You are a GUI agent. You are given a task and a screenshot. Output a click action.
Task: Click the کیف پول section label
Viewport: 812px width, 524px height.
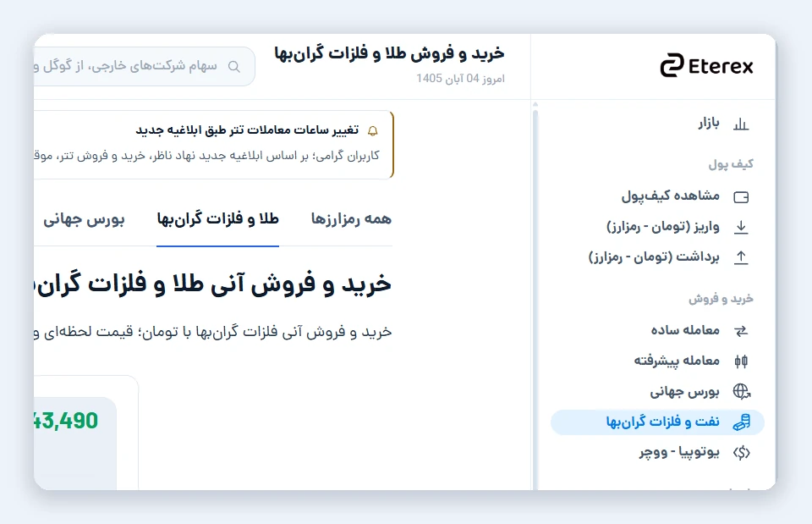click(731, 164)
